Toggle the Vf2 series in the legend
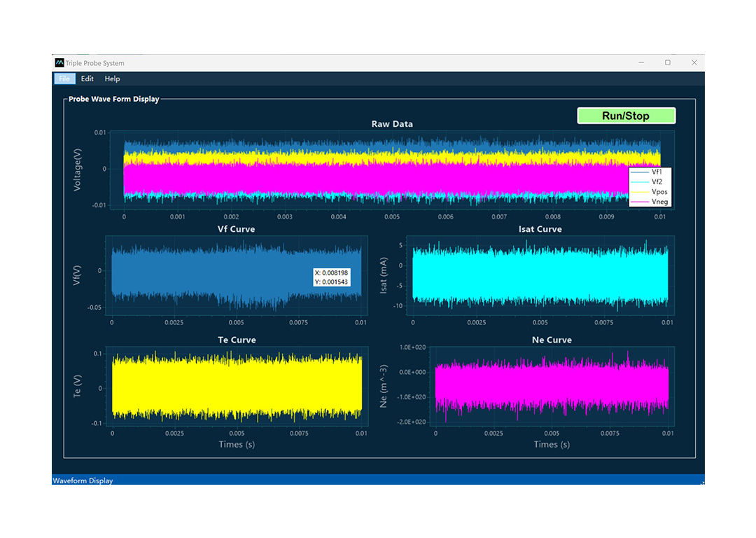 pyautogui.click(x=657, y=181)
